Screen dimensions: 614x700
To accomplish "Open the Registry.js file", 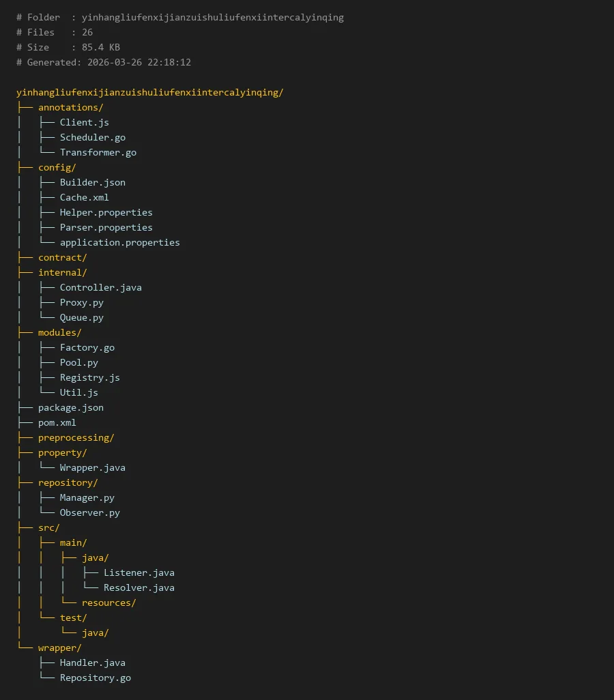I will tap(89, 377).
